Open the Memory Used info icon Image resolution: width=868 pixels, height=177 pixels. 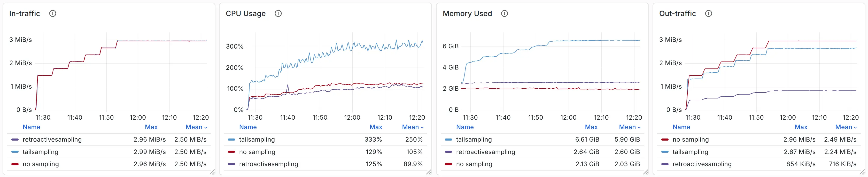pyautogui.click(x=504, y=13)
